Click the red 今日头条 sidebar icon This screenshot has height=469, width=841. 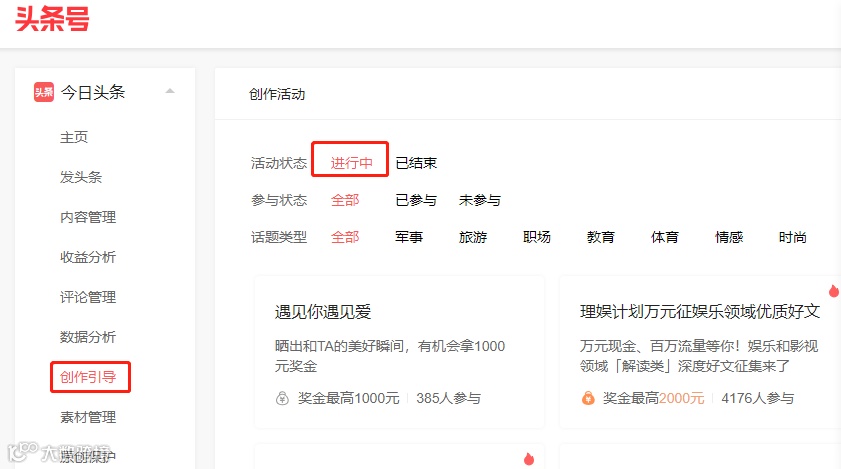point(43,92)
